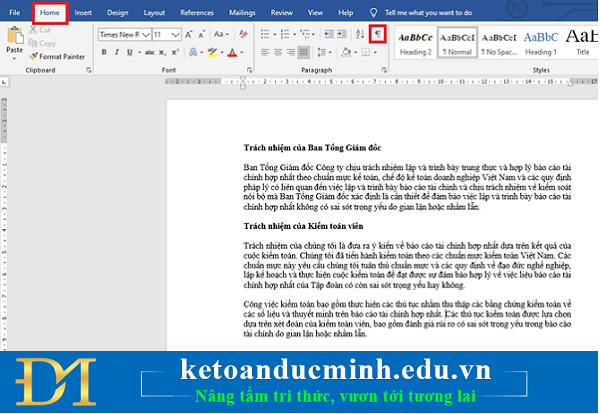Open the File tab

point(15,13)
